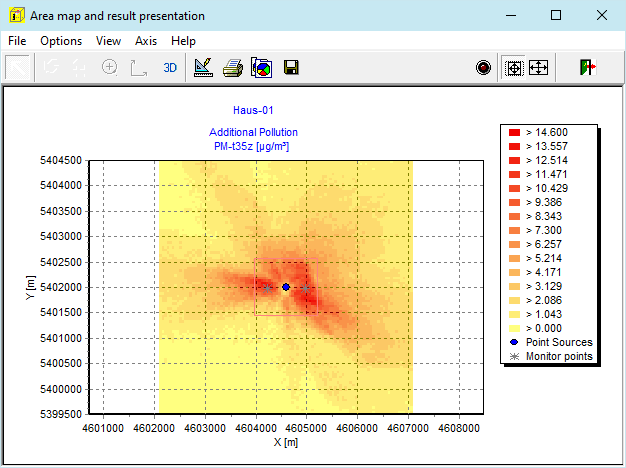Open the File menu
This screenshot has width=626, height=468.
(17, 41)
